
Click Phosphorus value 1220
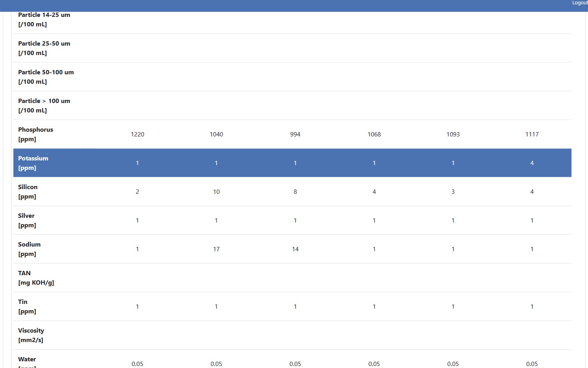coord(137,134)
